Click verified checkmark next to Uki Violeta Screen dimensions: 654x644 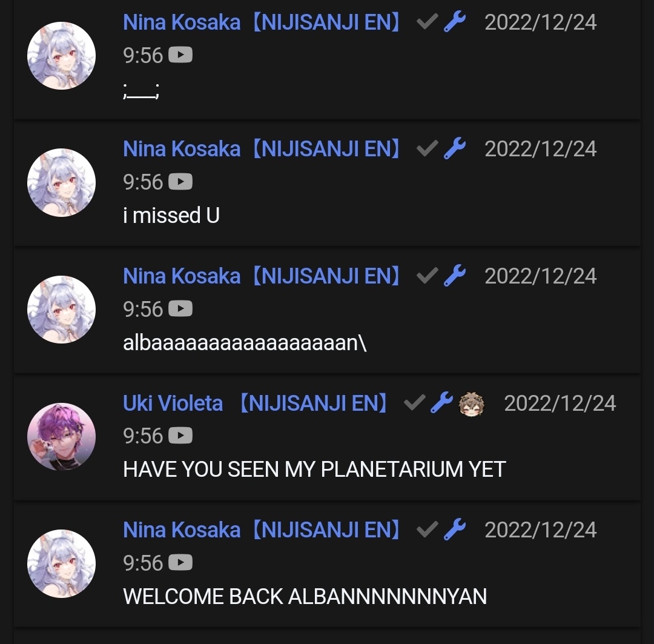click(x=415, y=403)
